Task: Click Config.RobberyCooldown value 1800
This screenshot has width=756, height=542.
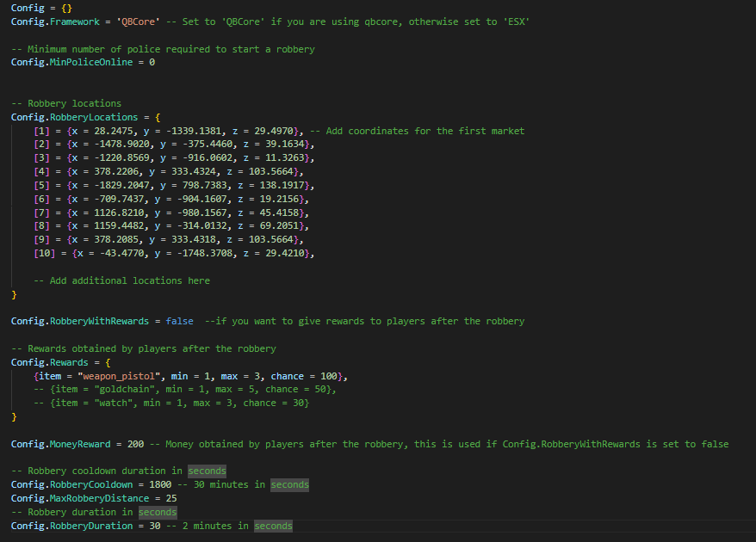Action: pyautogui.click(x=160, y=484)
